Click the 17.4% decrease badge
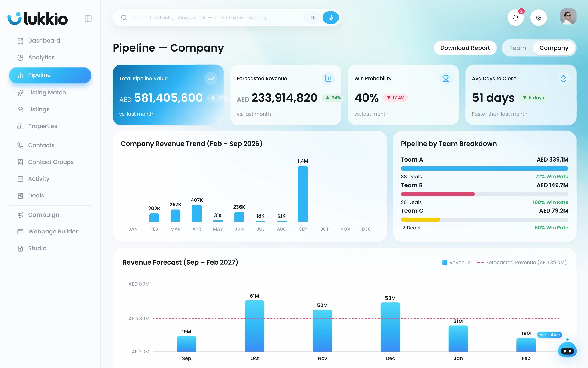The image size is (588, 368). click(x=395, y=98)
